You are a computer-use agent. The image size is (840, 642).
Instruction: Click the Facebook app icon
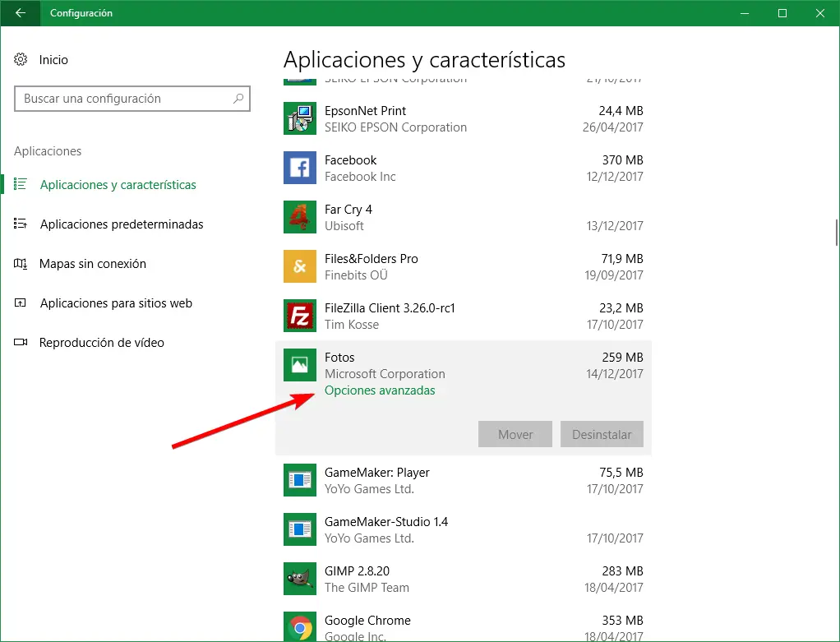(300, 168)
